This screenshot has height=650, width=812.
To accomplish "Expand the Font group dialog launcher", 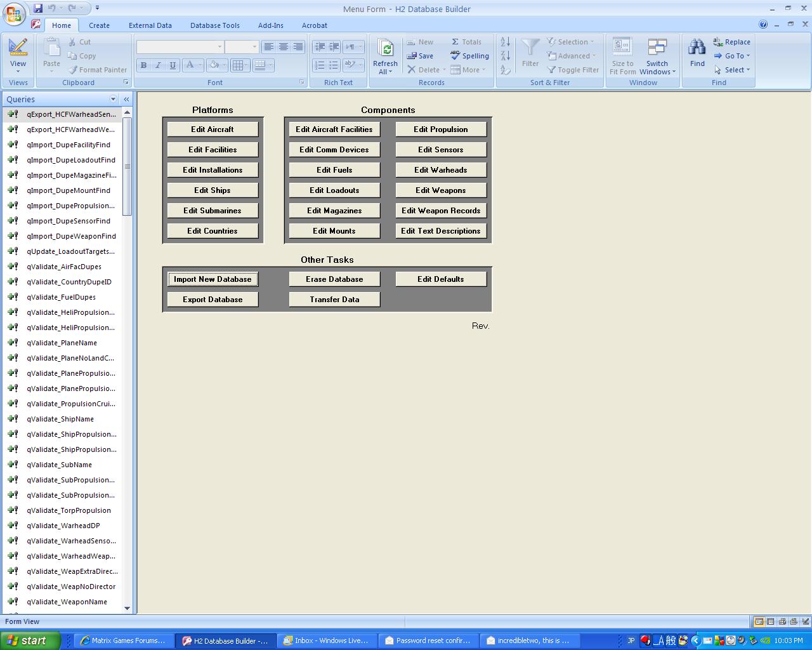I will (302, 83).
